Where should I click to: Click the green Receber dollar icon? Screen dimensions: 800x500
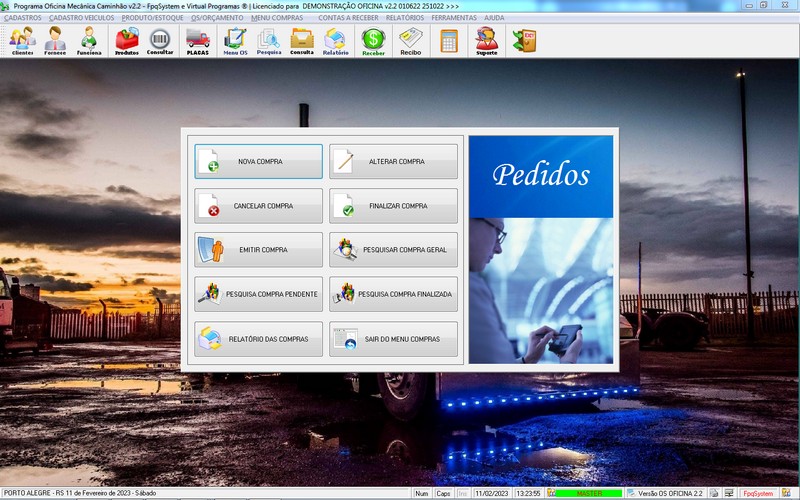pyautogui.click(x=373, y=41)
